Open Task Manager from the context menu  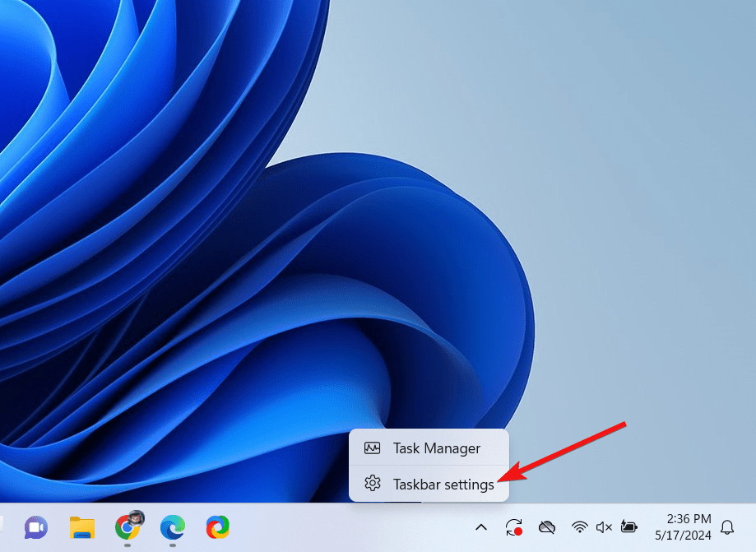[429, 448]
